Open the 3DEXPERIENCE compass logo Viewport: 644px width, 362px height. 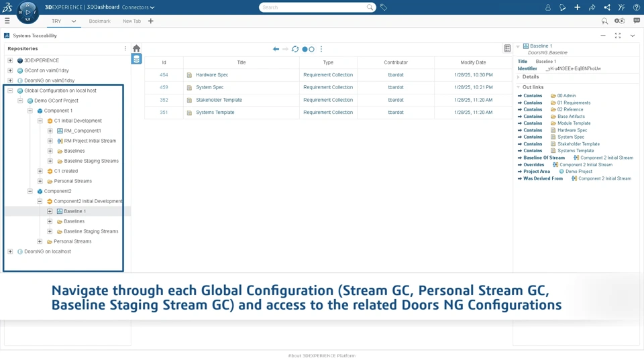(x=28, y=12)
